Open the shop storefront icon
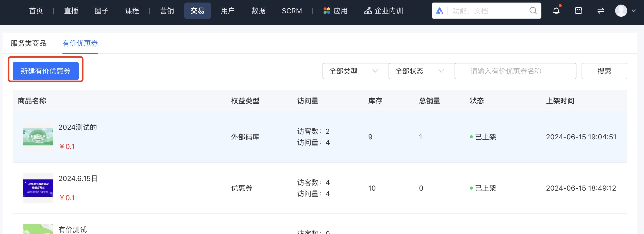The width and height of the screenshot is (644, 234). tap(578, 11)
